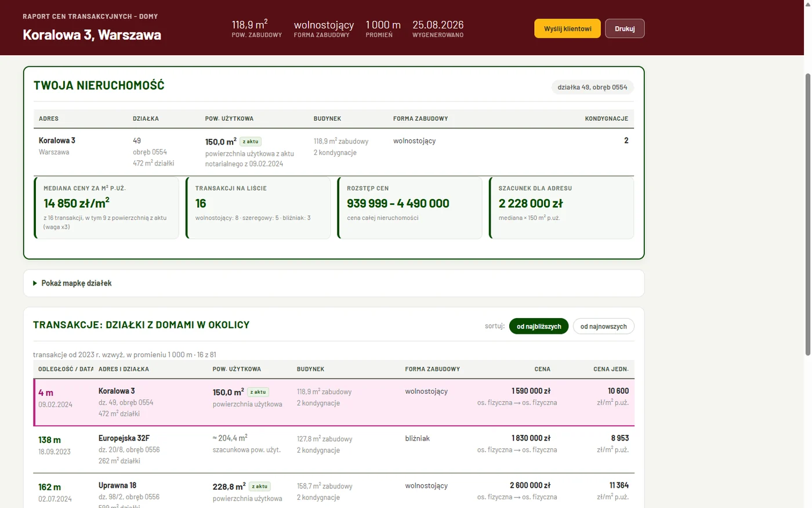The height and width of the screenshot is (508, 812).
Task: Click the "TWOJA NIERUCHOMOŚĆ" heading
Action: [x=99, y=85]
